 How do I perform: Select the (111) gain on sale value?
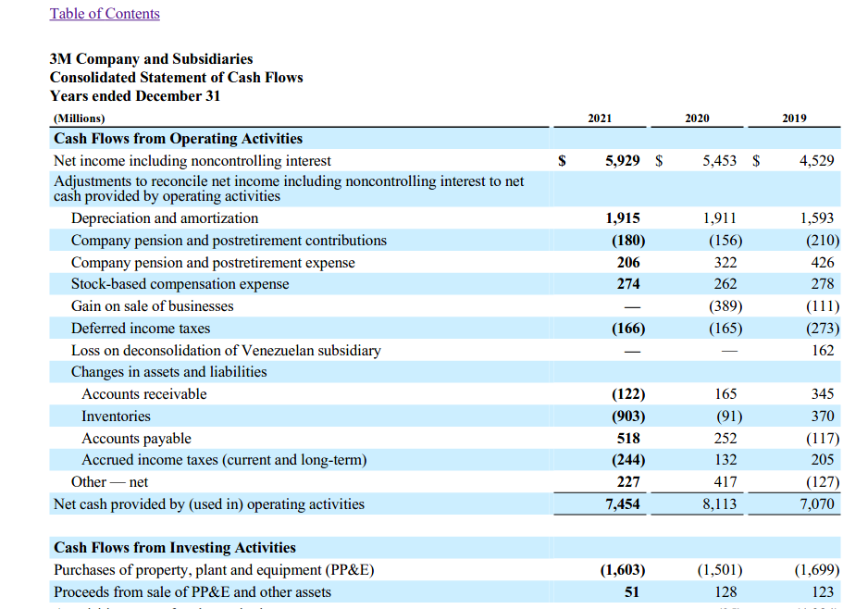[824, 306]
